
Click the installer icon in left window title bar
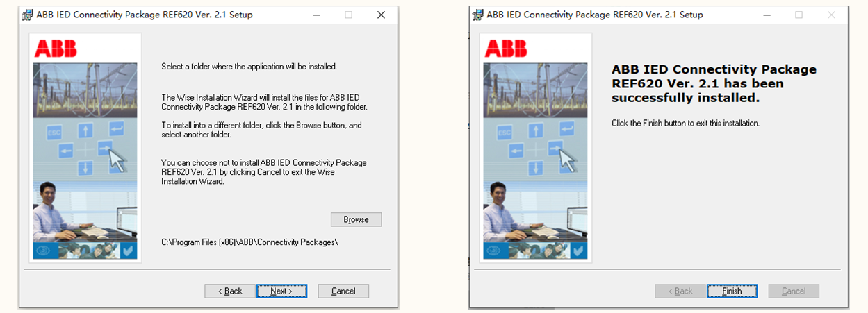pos(28,15)
